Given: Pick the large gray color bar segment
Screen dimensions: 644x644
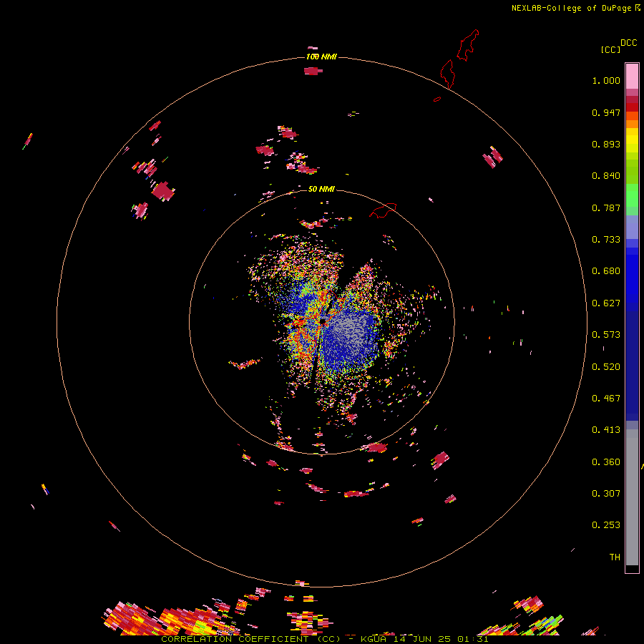Looking at the screenshot, I should (632, 497).
